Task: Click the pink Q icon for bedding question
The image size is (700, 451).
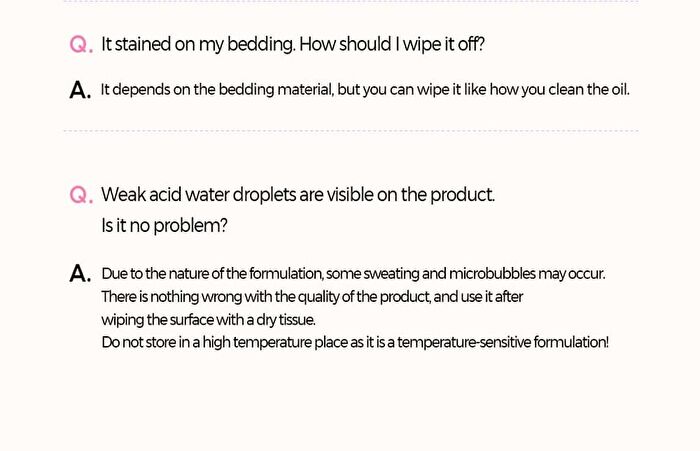Action: coord(81,45)
